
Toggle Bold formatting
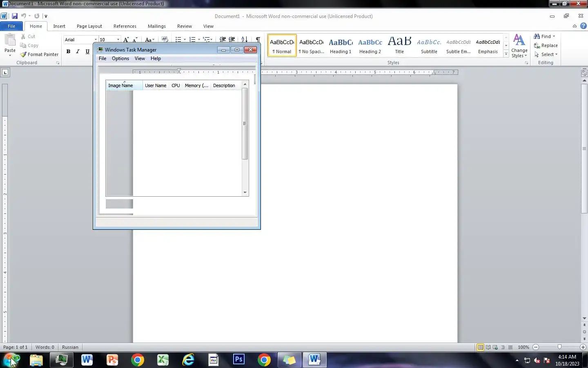pos(68,52)
